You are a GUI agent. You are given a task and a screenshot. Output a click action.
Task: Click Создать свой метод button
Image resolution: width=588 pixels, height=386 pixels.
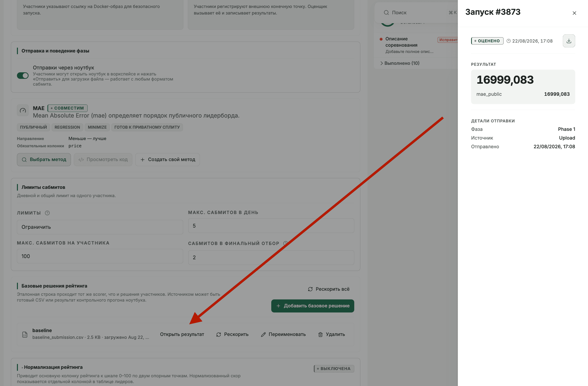167,160
